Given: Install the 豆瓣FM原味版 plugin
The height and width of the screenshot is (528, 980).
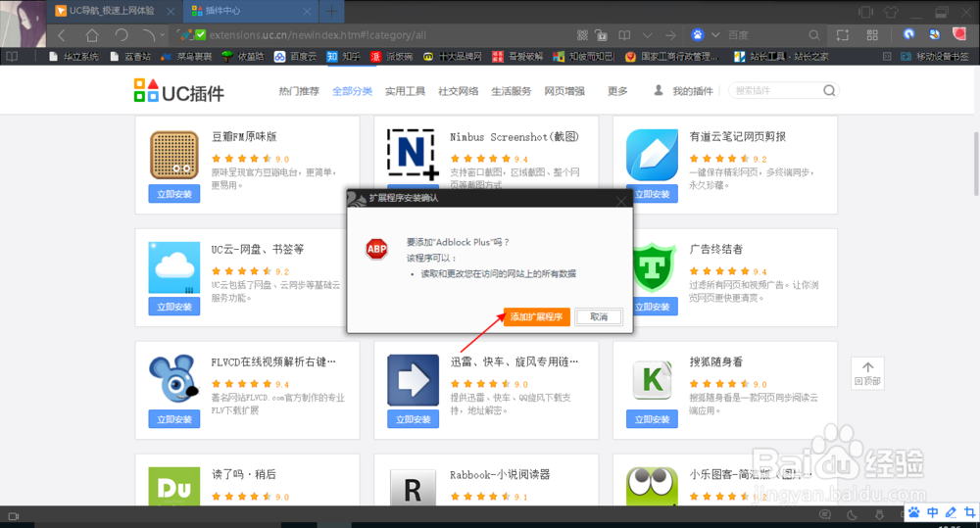Looking at the screenshot, I should [x=173, y=194].
